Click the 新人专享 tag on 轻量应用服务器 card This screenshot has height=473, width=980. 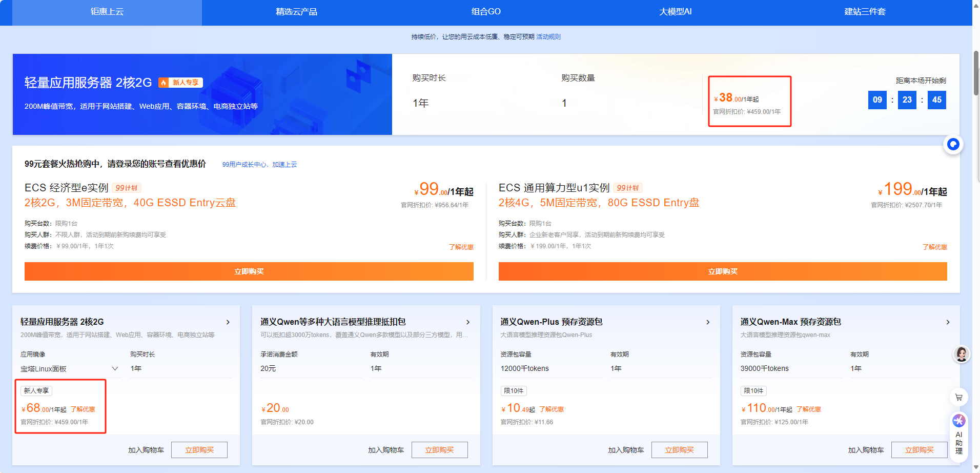[x=36, y=391]
